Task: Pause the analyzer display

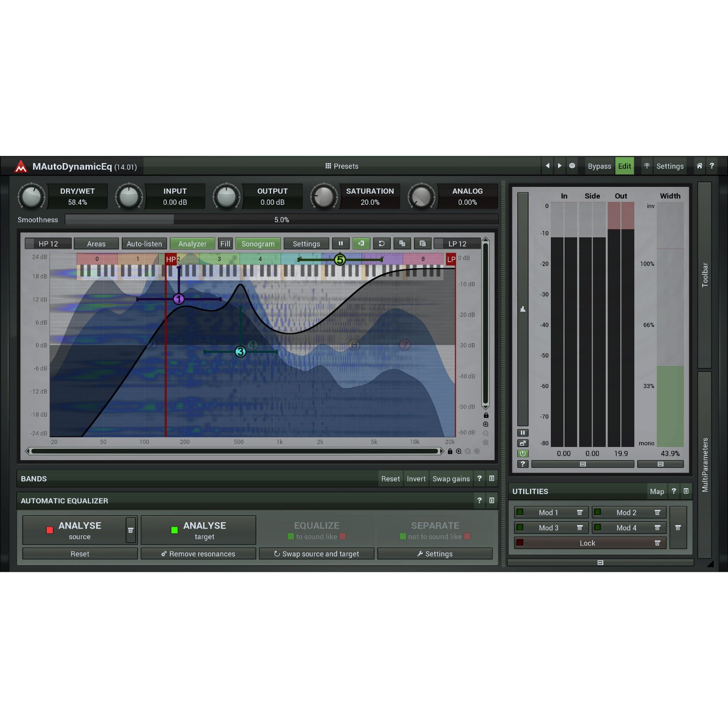Action: [x=341, y=244]
